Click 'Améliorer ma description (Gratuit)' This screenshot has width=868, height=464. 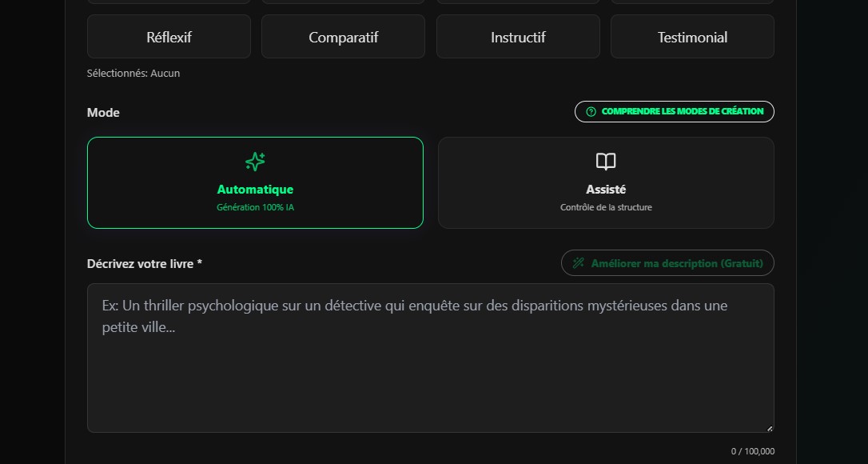667,262
